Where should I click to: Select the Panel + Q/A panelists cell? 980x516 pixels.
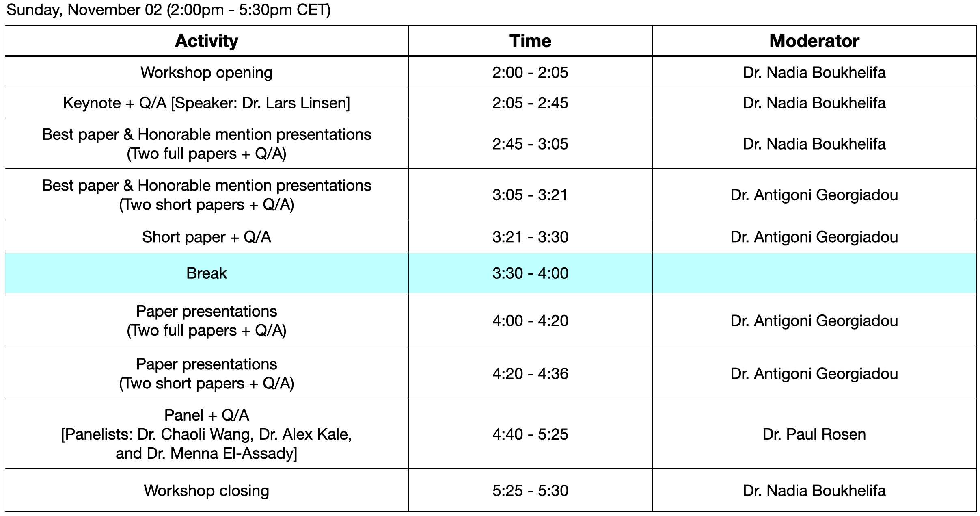click(x=206, y=434)
